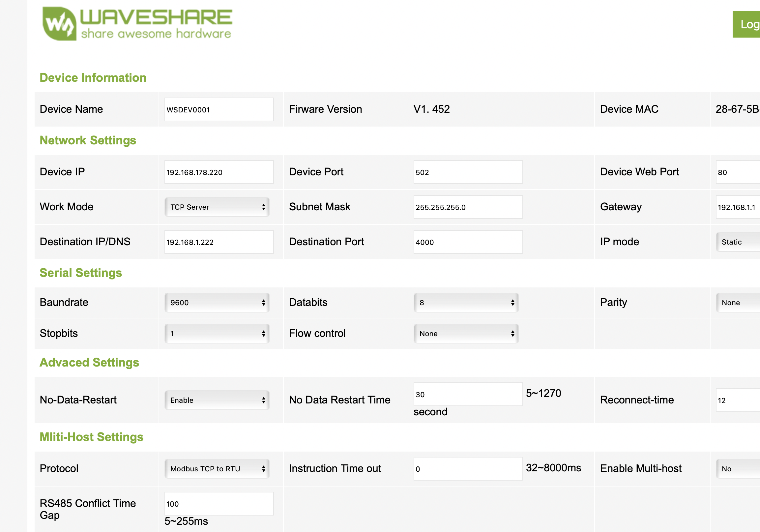Click the Waveshare logo
Viewport: 760px width, 532px height.
click(x=137, y=24)
